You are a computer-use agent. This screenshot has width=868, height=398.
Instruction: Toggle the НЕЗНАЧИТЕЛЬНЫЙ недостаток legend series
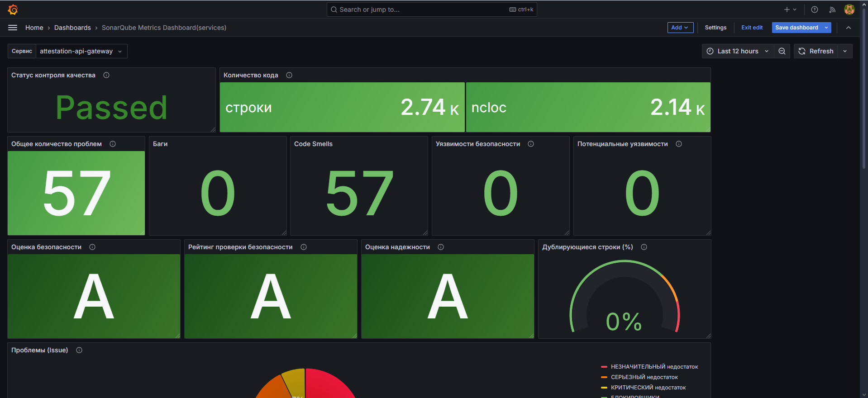654,367
